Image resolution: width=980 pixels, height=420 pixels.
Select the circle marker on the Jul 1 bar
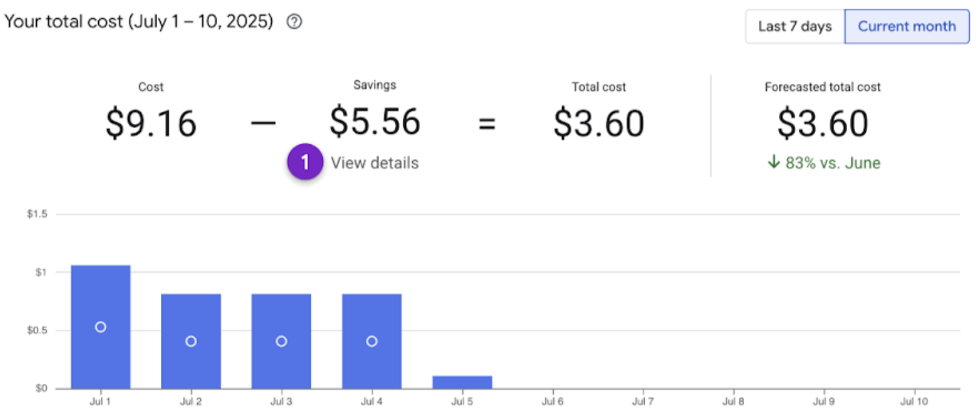[x=102, y=327]
